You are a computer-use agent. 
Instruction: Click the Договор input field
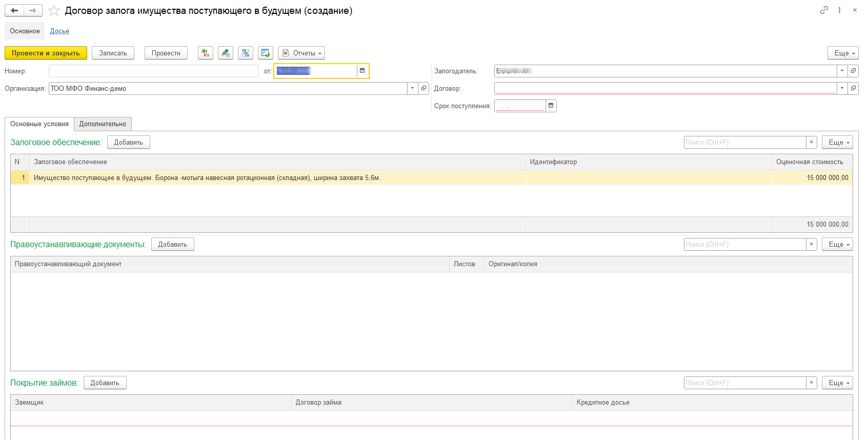pos(665,88)
